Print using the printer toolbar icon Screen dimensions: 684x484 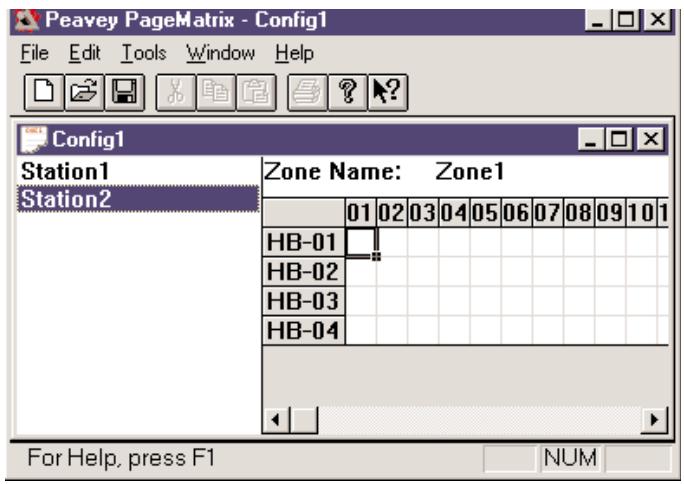pyautogui.click(x=308, y=92)
